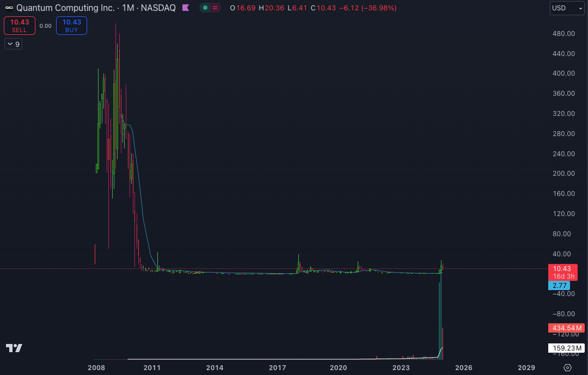Click the −6.12 (−36.98%) change value
This screenshot has height=375, width=588.
pos(368,8)
